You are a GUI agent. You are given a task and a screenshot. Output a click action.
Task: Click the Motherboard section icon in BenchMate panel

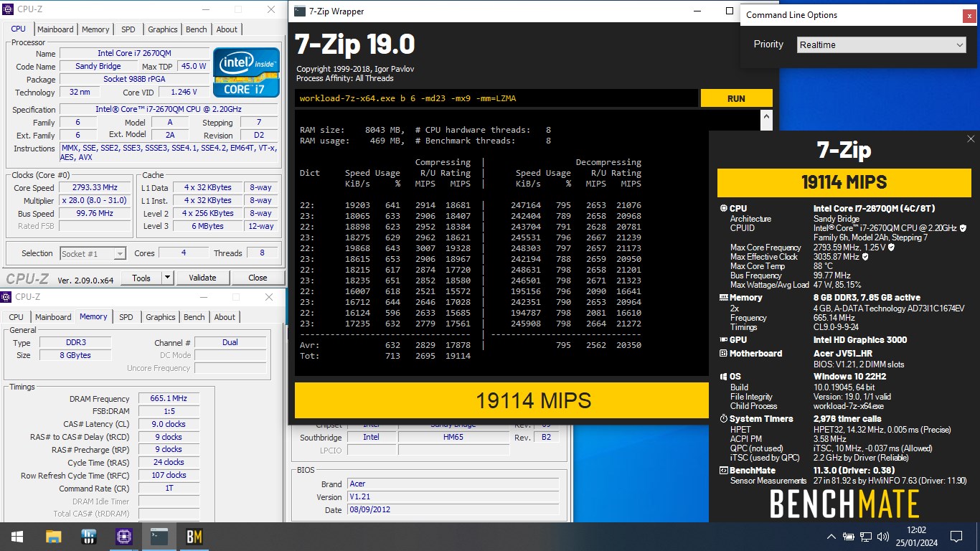(x=723, y=354)
